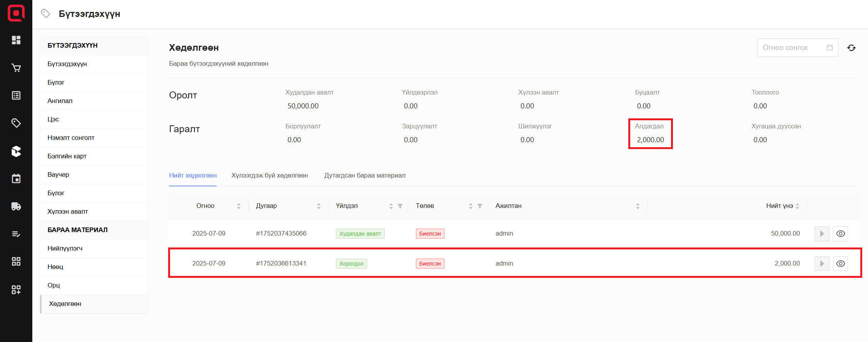This screenshot has height=342, width=868.
Task: Go to Нийлүүлэгч menu item
Action: point(65,249)
